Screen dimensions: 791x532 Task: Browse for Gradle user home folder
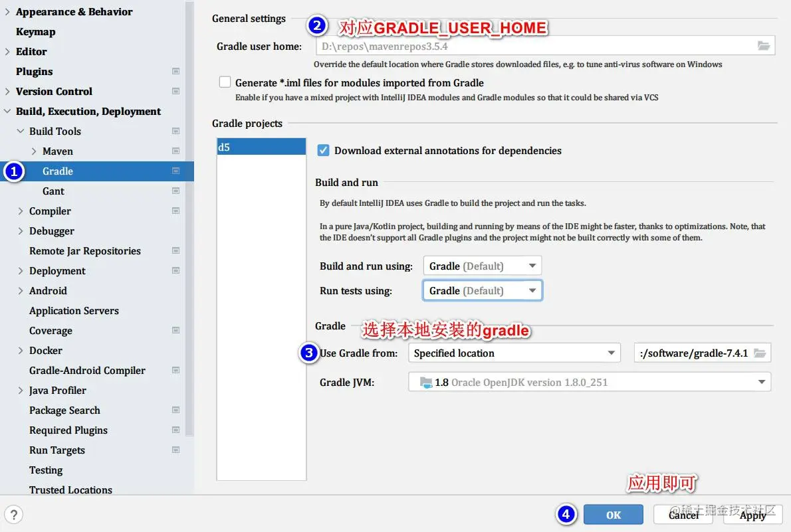(x=763, y=45)
